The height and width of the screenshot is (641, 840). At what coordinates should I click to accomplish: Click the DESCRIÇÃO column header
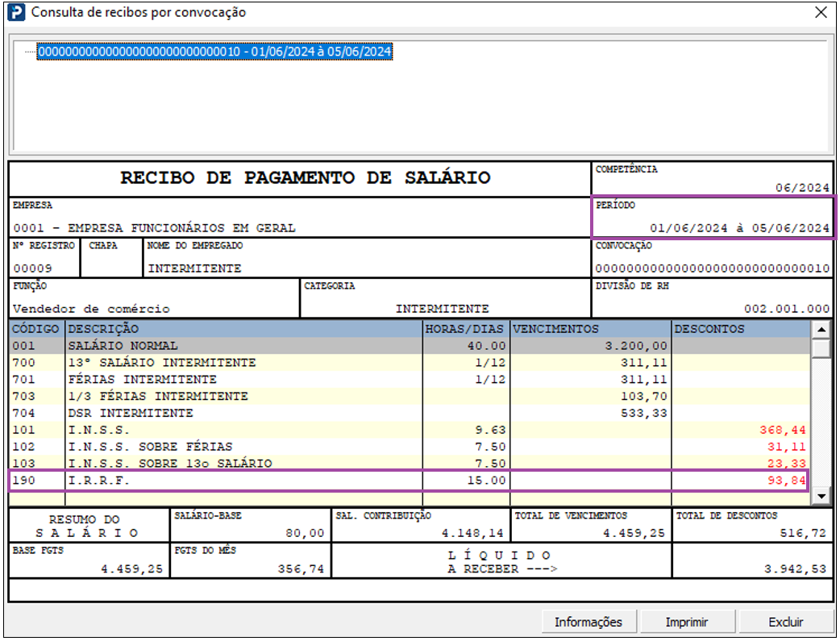pos(244,328)
